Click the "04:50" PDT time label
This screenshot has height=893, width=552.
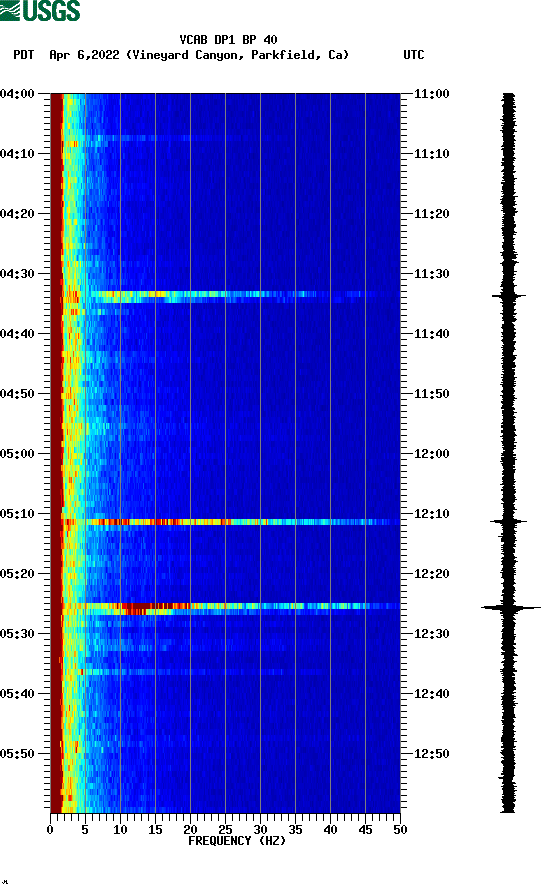[x=18, y=394]
